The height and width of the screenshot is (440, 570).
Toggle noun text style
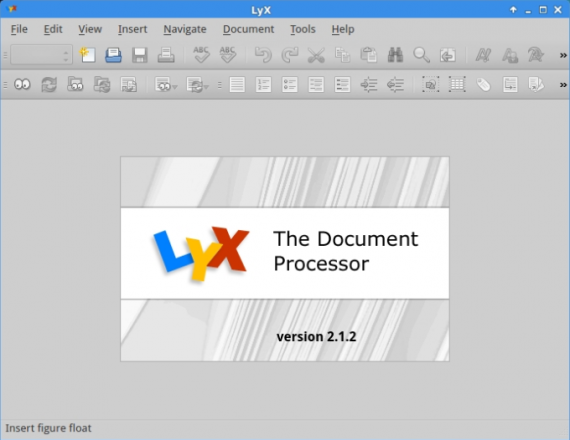pyautogui.click(x=510, y=55)
